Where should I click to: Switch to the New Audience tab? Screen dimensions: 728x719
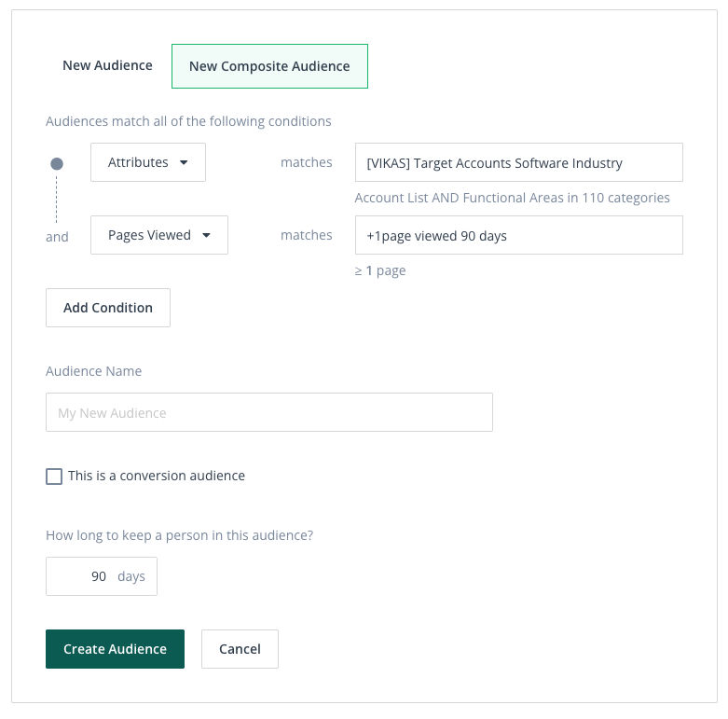click(x=107, y=65)
